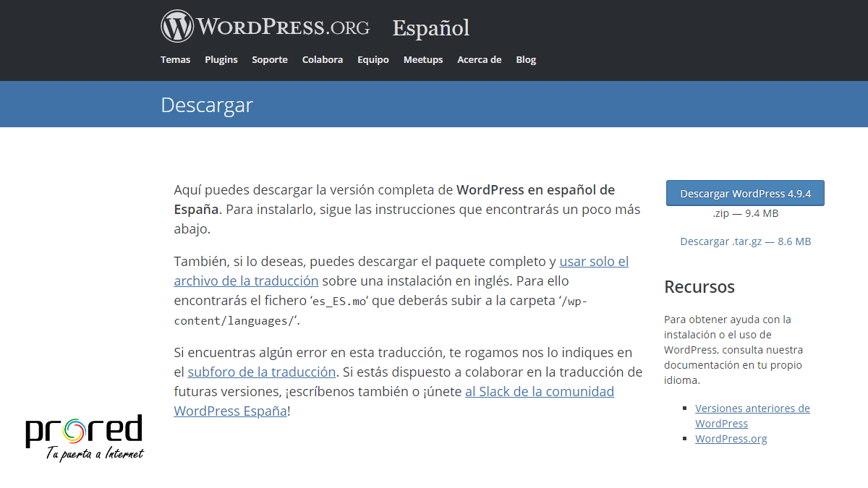Open 'al Slack de la comunidad WordPress España' link

(394, 401)
